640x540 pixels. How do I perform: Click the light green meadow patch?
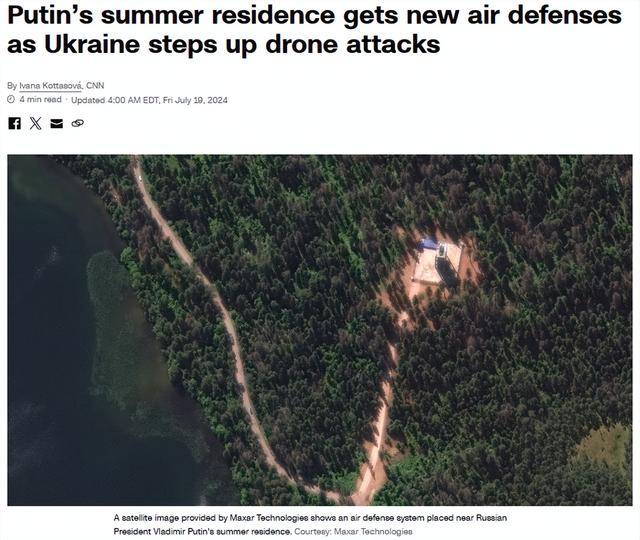pos(604,447)
